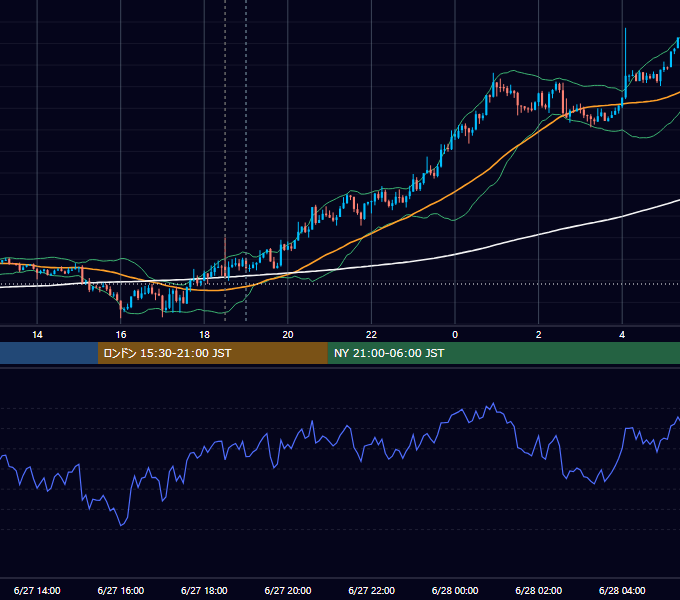680x600 pixels.
Task: Click the 20 hour label on price chart axis
Action: pyautogui.click(x=288, y=335)
